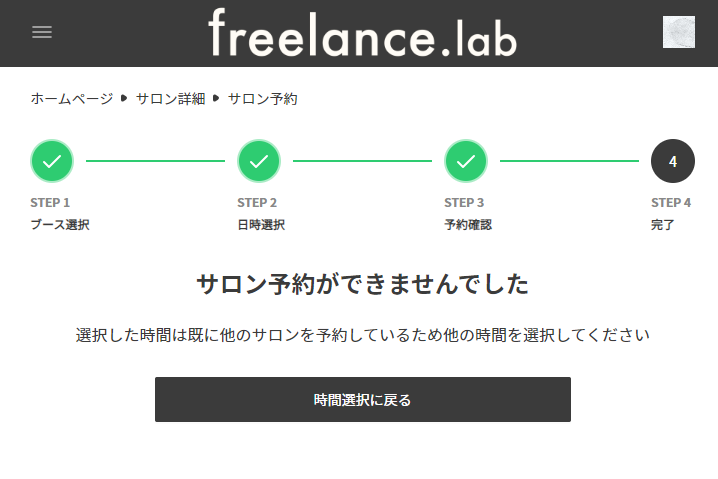This screenshot has width=718, height=479.
Task: Click the Step 3 checkmark circle
Action: (x=466, y=161)
